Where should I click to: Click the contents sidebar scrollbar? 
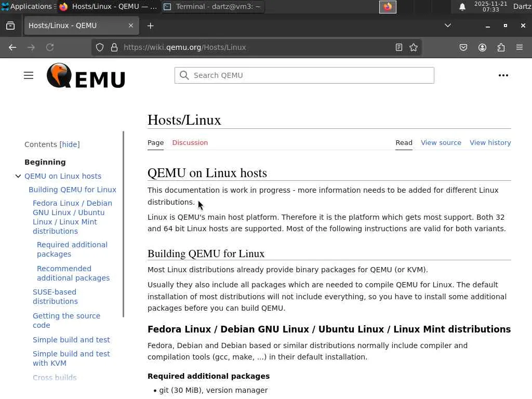124,224
